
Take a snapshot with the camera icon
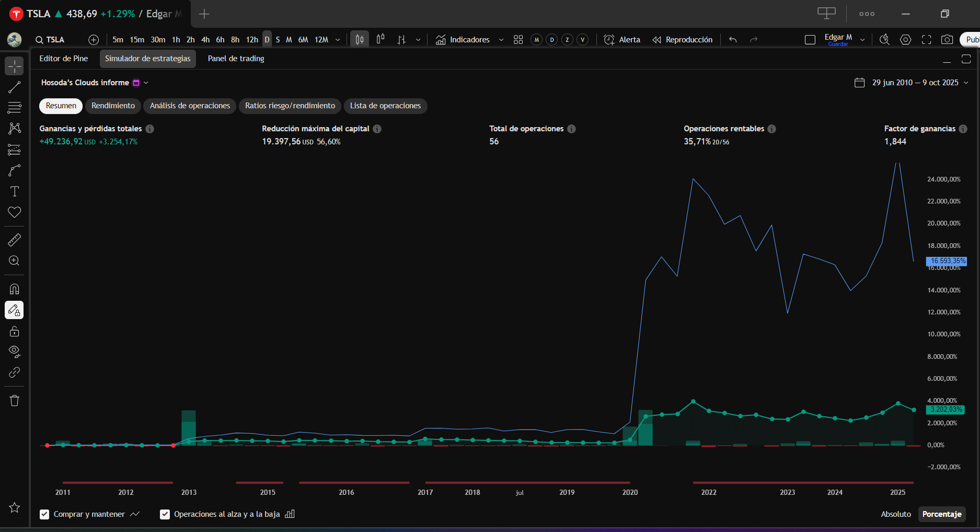point(947,40)
